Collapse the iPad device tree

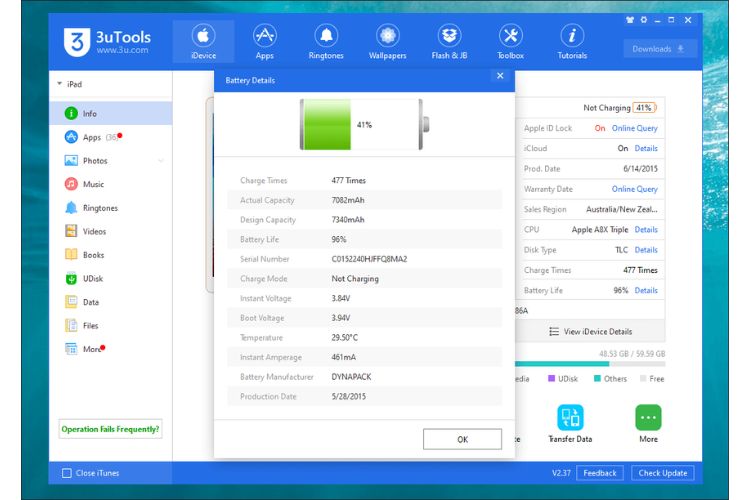click(59, 84)
